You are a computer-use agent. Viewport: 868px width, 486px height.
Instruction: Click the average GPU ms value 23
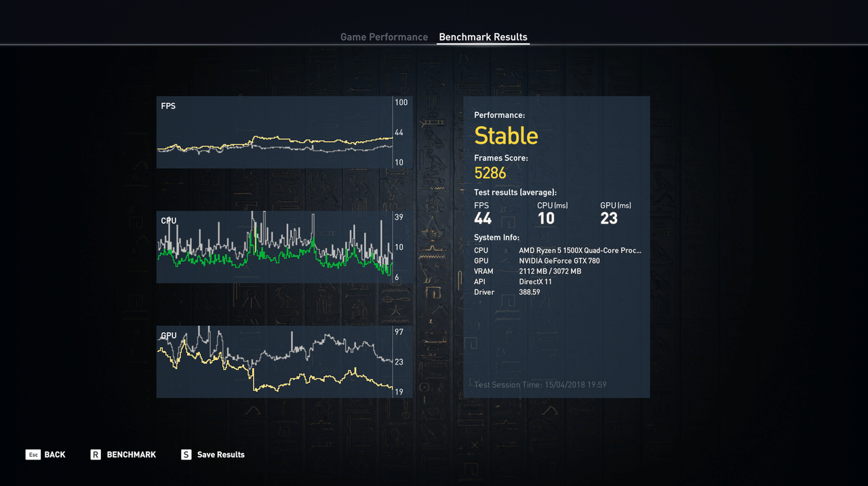609,218
